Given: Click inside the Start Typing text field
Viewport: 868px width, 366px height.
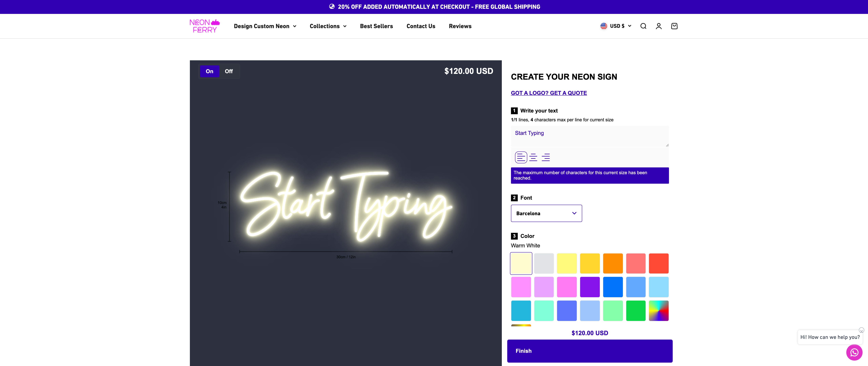Looking at the screenshot, I should [589, 136].
